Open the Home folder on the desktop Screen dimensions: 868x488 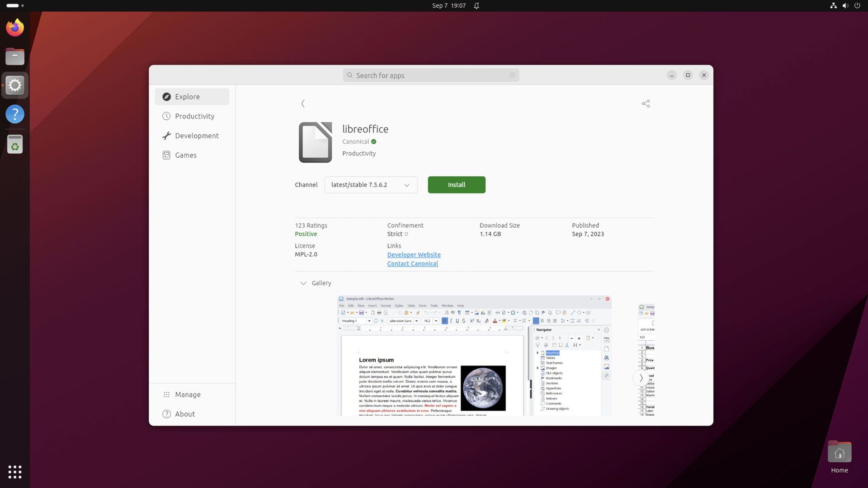pos(840,451)
